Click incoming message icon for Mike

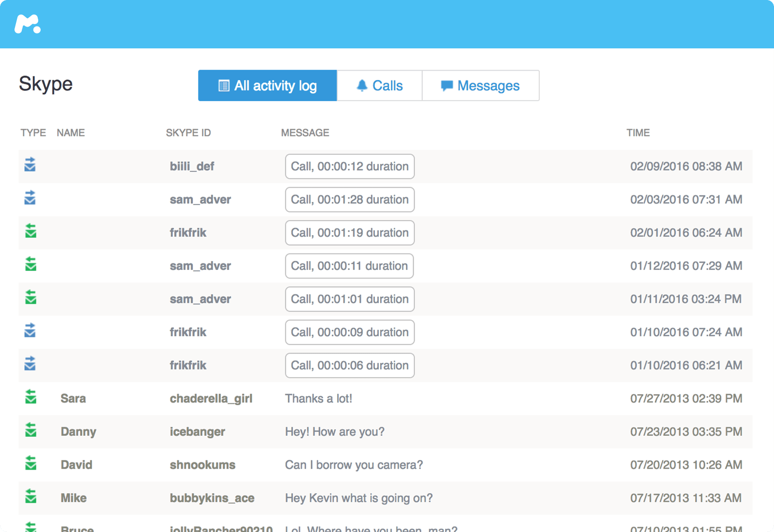30,496
